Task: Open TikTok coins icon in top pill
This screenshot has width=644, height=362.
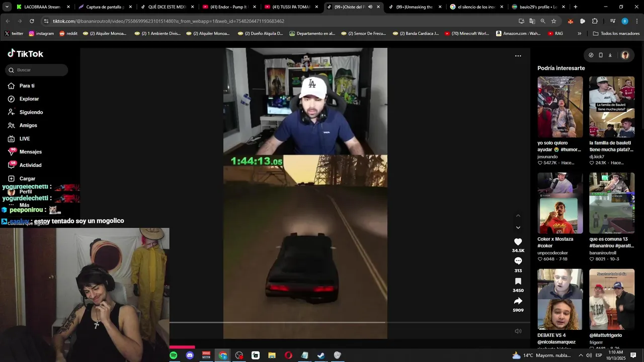Action: click(x=591, y=55)
